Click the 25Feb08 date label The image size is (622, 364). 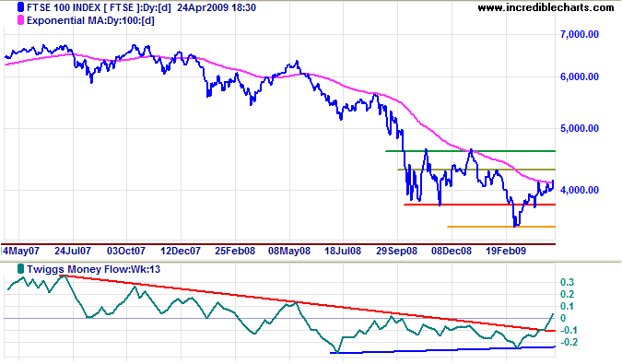coord(235,251)
